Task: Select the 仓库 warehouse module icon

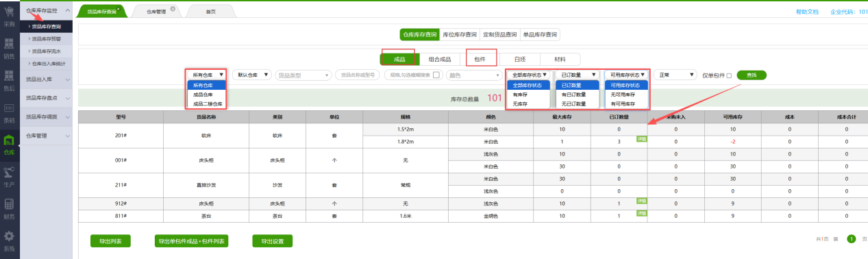Action: point(10,141)
